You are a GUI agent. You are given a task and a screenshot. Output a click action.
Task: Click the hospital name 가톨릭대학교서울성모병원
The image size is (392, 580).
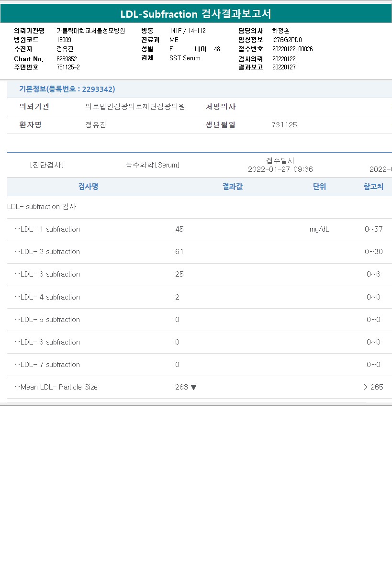point(90,31)
